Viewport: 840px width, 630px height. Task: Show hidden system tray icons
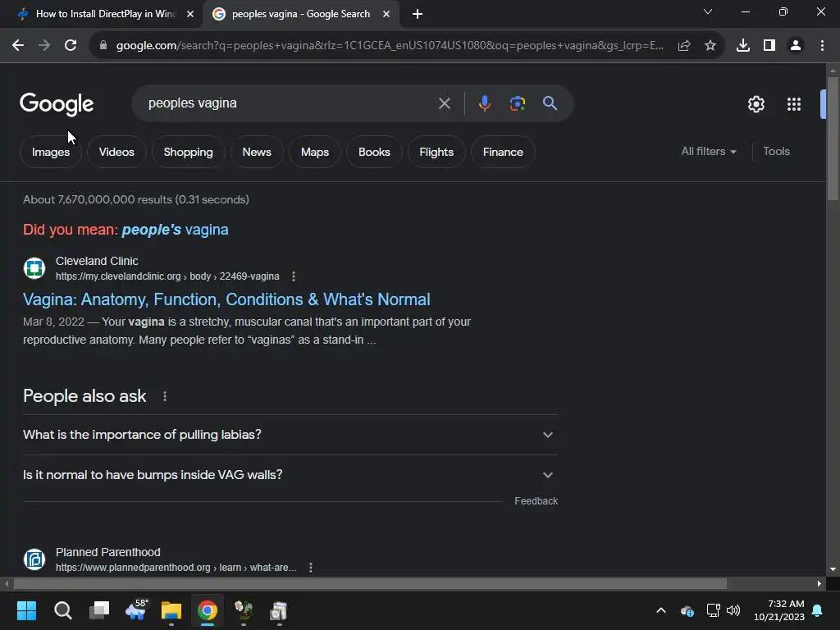[x=661, y=610]
